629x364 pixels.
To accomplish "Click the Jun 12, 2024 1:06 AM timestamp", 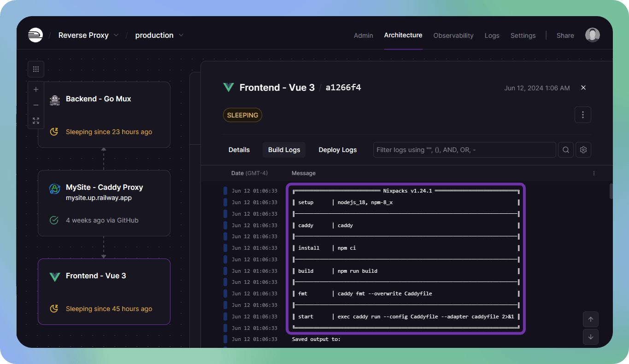I will (537, 88).
